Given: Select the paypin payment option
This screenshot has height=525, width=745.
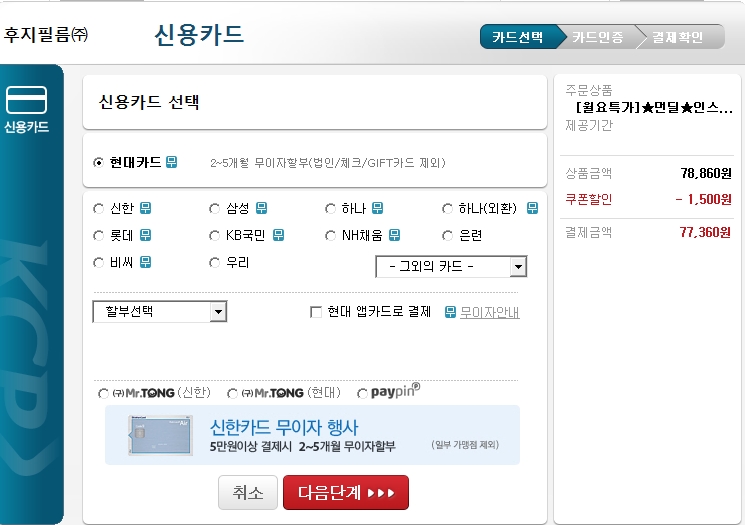Looking at the screenshot, I should [362, 394].
